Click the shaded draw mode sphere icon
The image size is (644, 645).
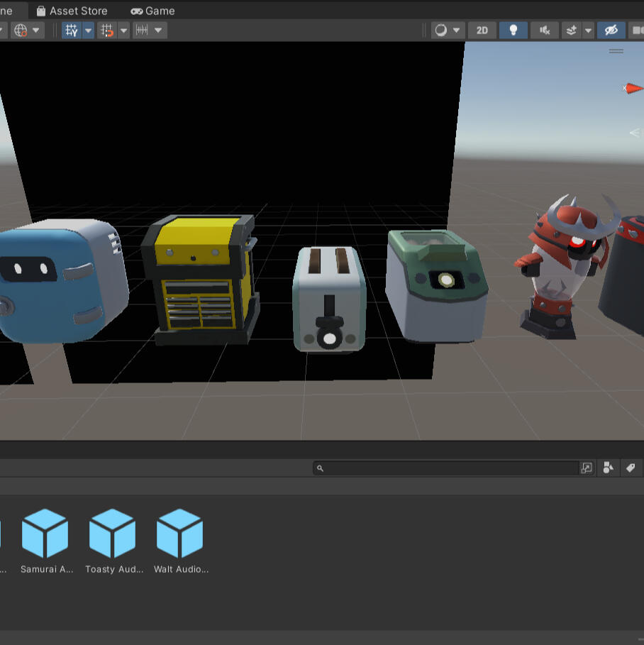coord(441,30)
